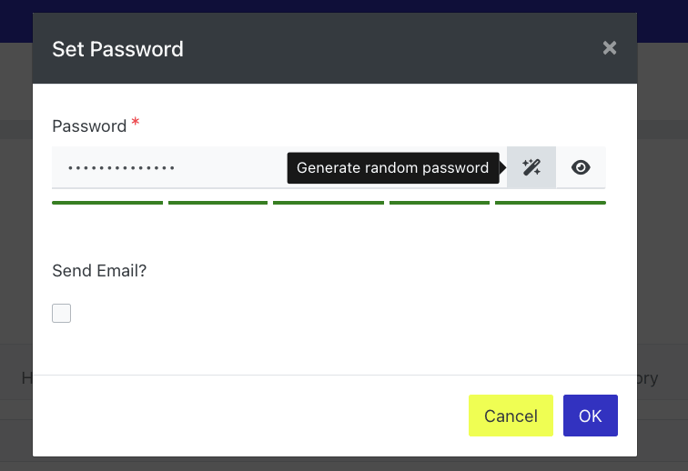Show the password with the eye icon

580,167
